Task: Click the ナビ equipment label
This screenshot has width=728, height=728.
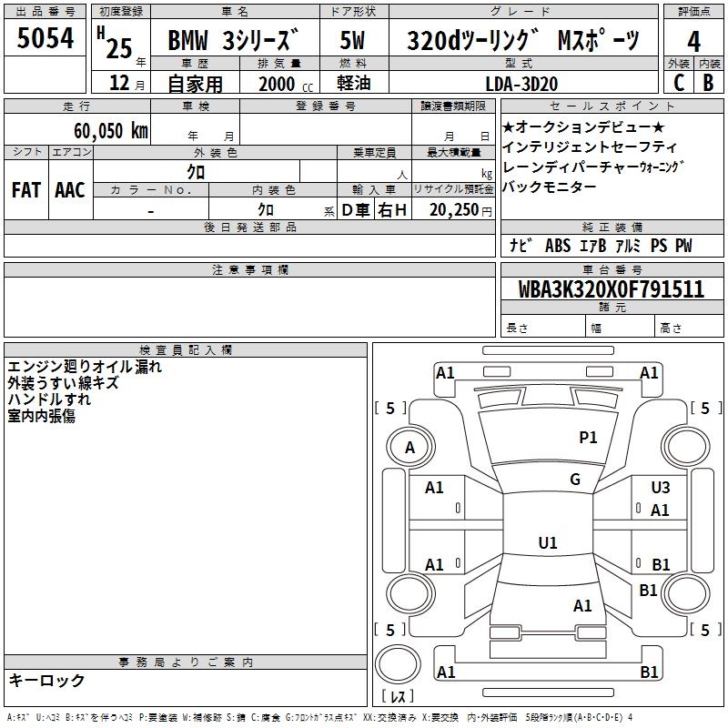Action: coord(521,245)
